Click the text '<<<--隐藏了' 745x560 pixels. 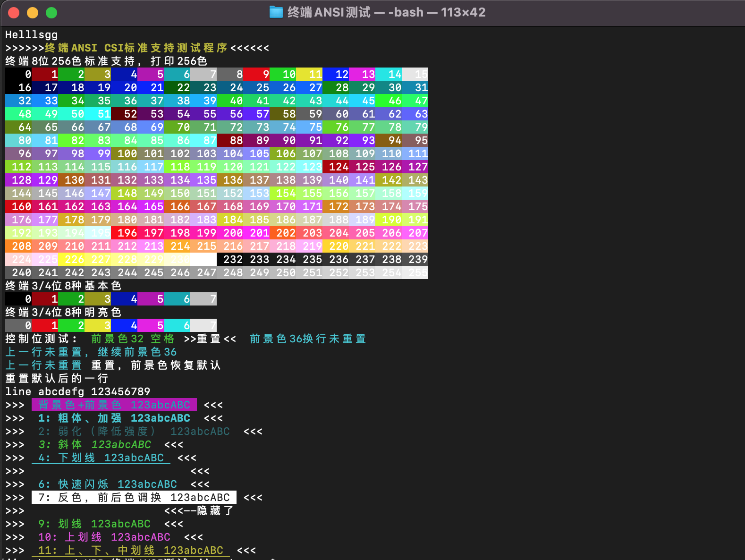199,510
